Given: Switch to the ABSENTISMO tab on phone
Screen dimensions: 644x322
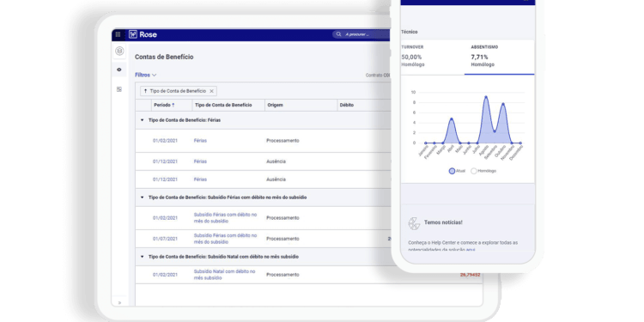Looking at the screenshot, I should click(500, 57).
